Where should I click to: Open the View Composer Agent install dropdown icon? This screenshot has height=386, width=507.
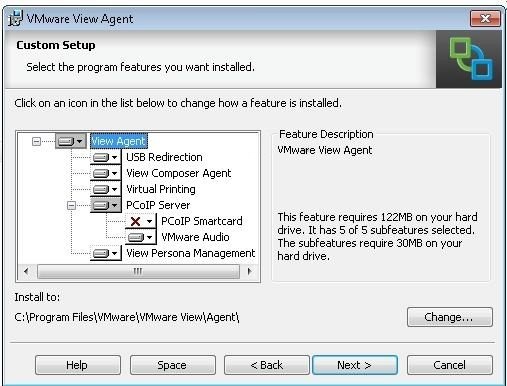(105, 173)
